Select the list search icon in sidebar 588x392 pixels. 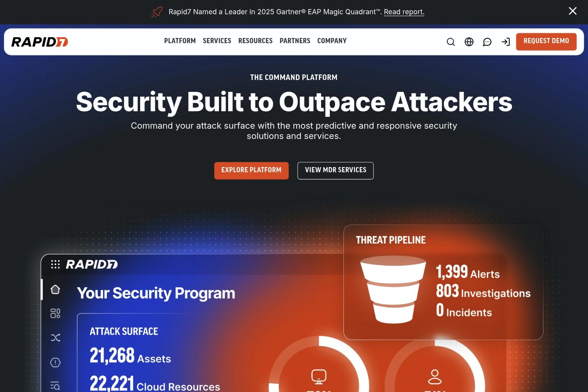(55, 386)
